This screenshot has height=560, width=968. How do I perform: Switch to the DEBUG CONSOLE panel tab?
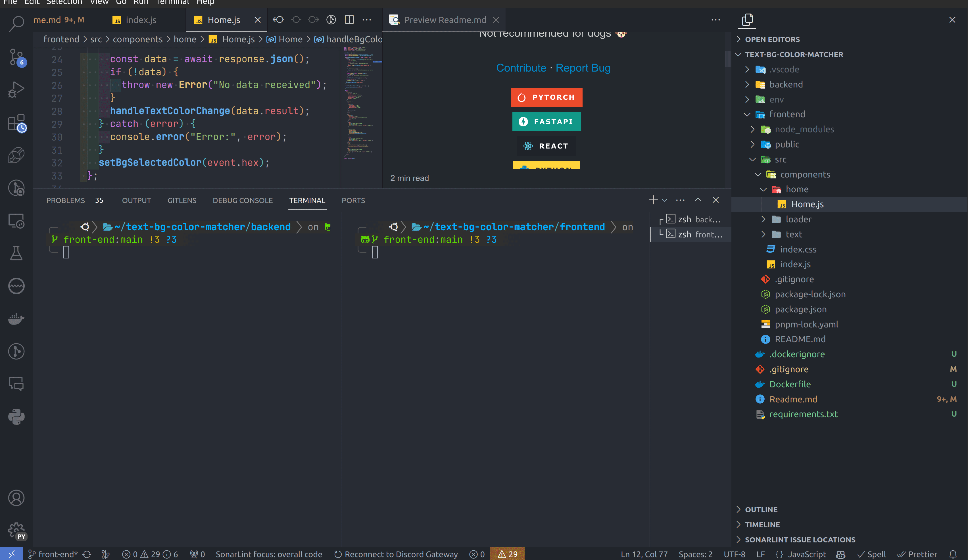pos(242,200)
